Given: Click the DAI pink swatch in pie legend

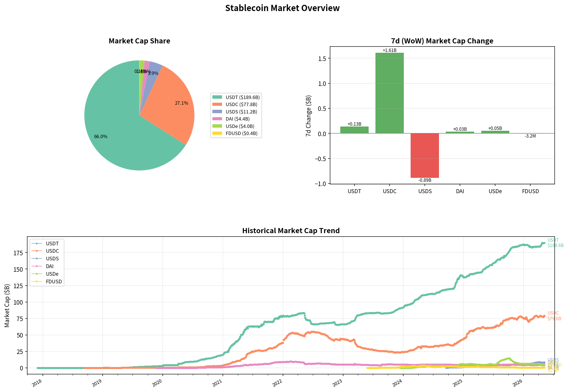Looking at the screenshot, I should [217, 119].
